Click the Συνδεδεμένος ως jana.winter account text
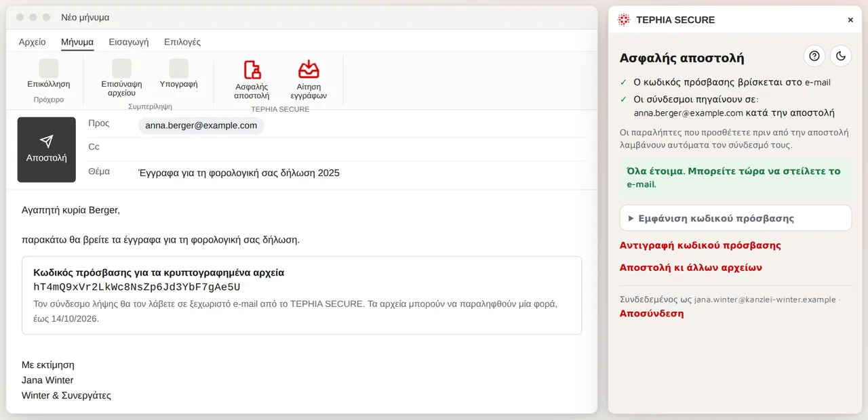The image size is (868, 420). (730, 299)
